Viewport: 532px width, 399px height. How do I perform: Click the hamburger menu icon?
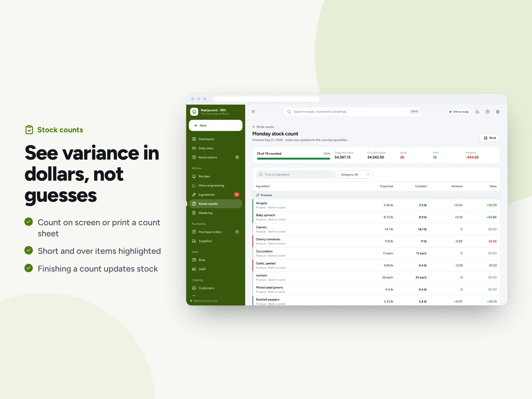[x=253, y=112]
